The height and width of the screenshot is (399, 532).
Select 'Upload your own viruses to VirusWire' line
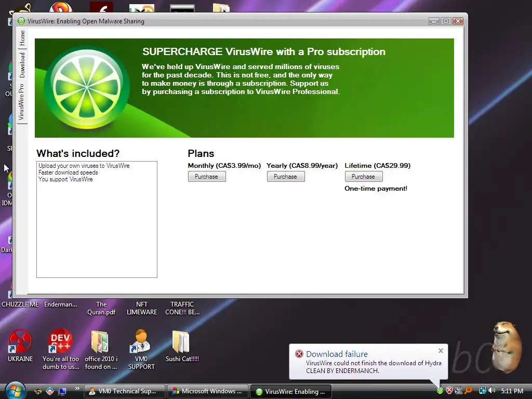[x=84, y=166]
